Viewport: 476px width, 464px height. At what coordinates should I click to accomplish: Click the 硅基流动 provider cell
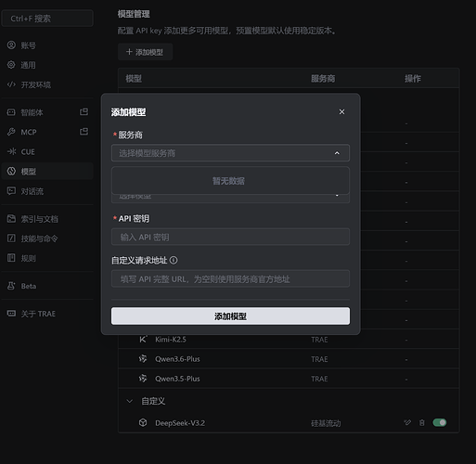pyautogui.click(x=326, y=423)
